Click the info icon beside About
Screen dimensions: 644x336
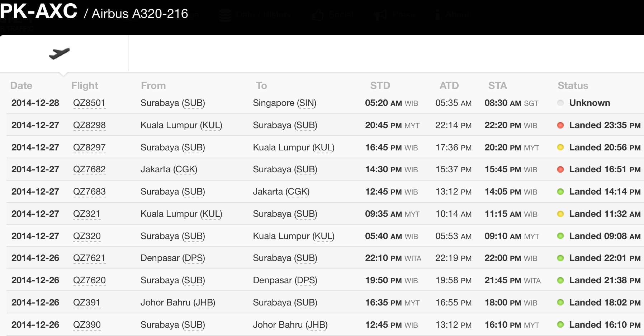437,15
